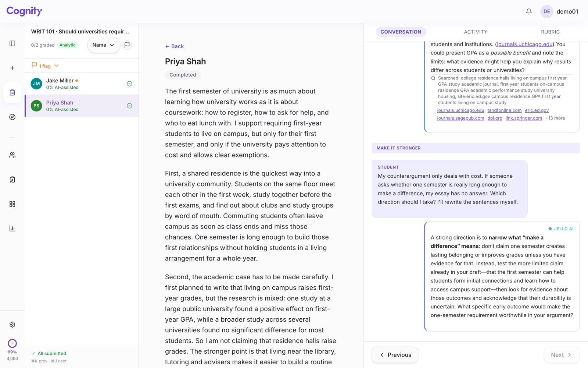Screen dimensions: 588x368
Task: Click Priya Shah's green check status icon
Action: point(129,106)
